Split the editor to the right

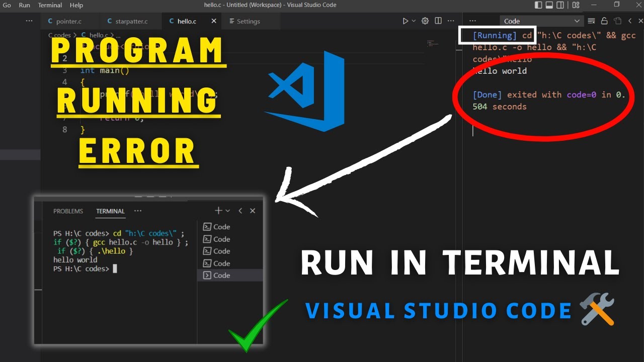click(x=438, y=21)
